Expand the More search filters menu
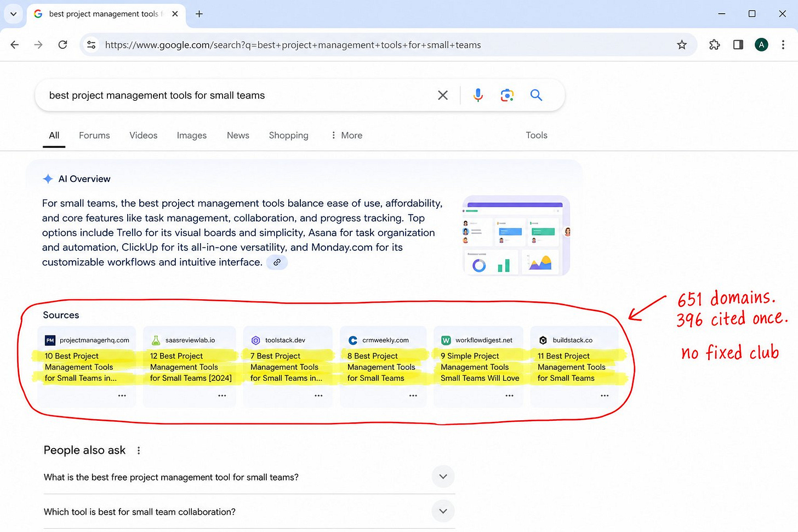798x532 pixels. [346, 135]
